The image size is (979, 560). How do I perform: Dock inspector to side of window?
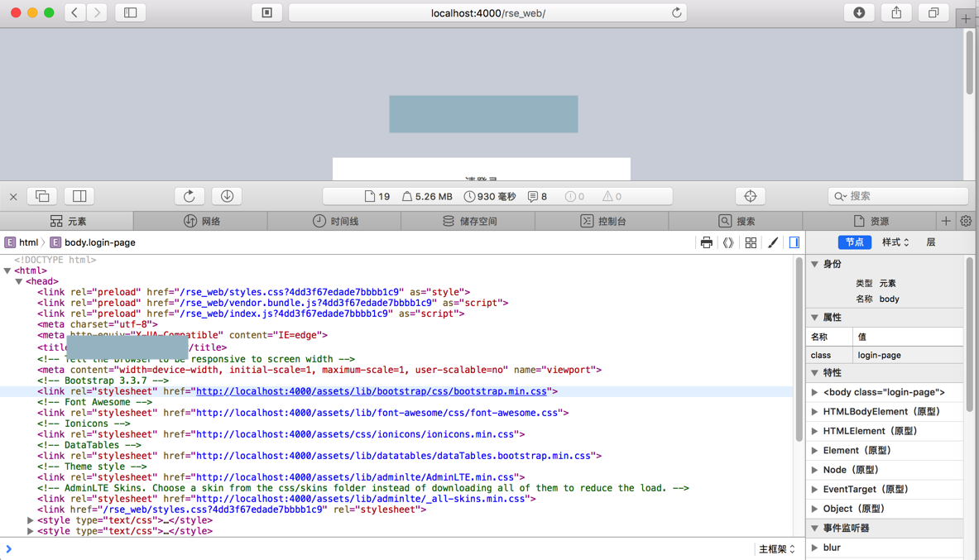[x=79, y=196]
